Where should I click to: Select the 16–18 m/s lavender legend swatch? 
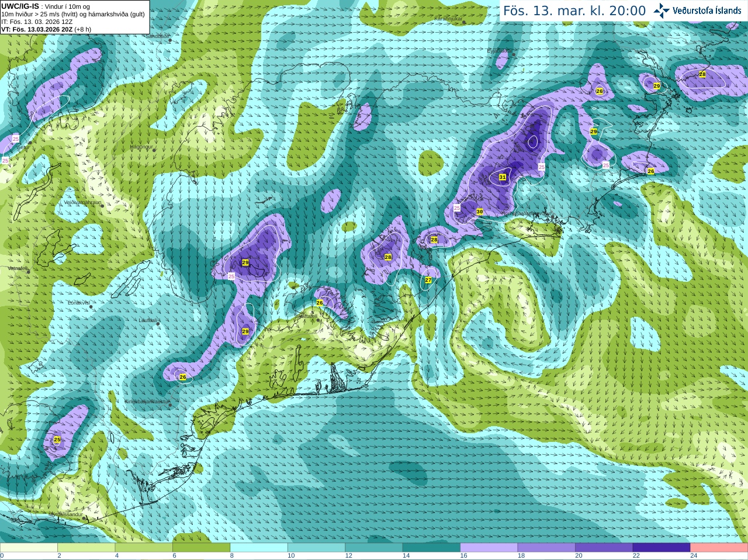pyautogui.click(x=489, y=548)
